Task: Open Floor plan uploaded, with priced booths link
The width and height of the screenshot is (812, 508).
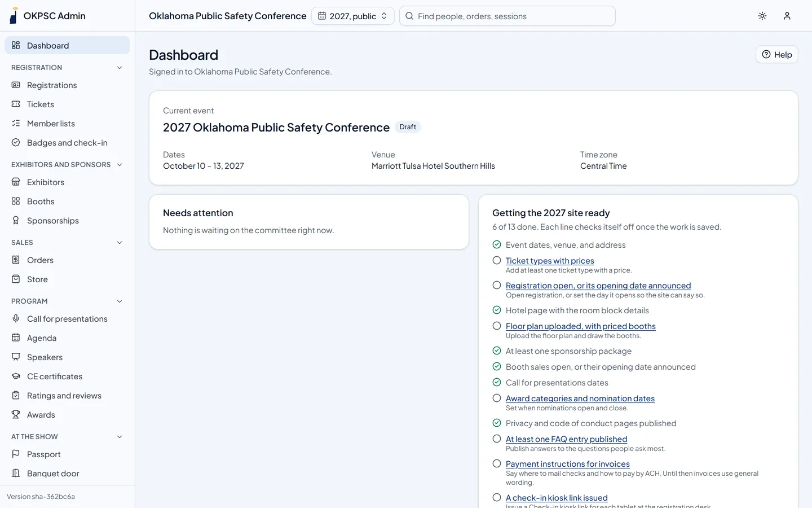Action: [581, 326]
